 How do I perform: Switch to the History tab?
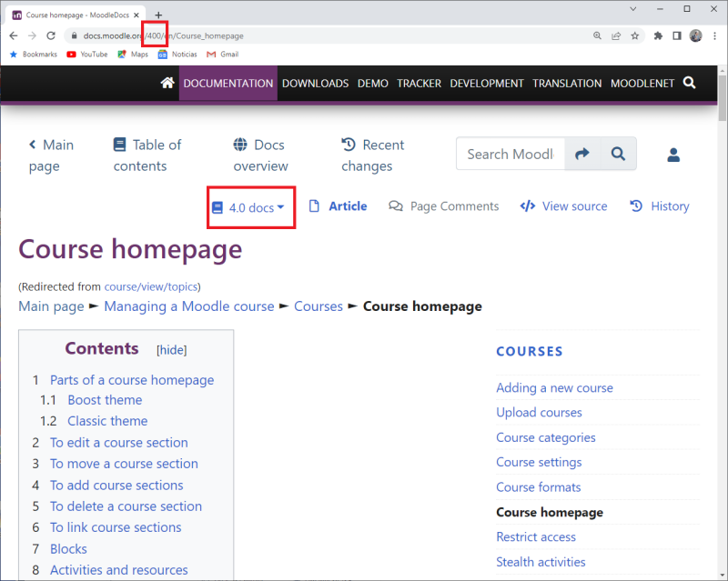[660, 206]
